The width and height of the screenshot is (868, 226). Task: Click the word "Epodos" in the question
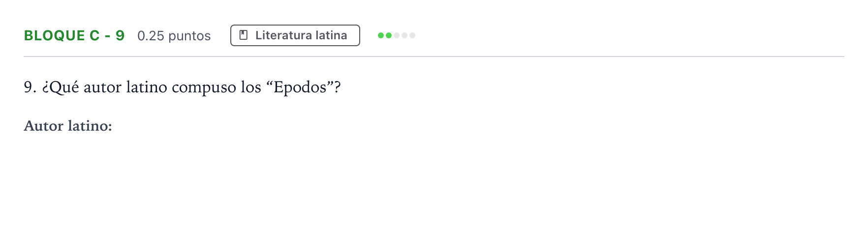click(x=300, y=87)
